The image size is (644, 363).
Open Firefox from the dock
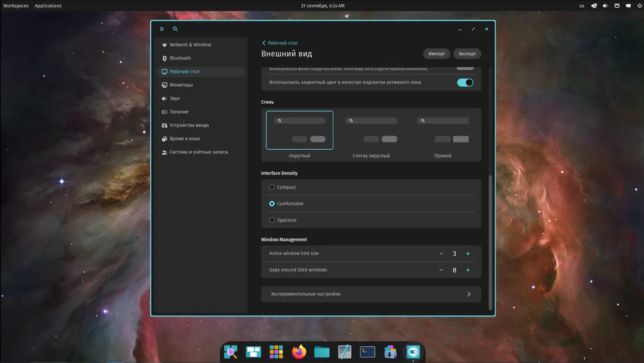pos(299,352)
